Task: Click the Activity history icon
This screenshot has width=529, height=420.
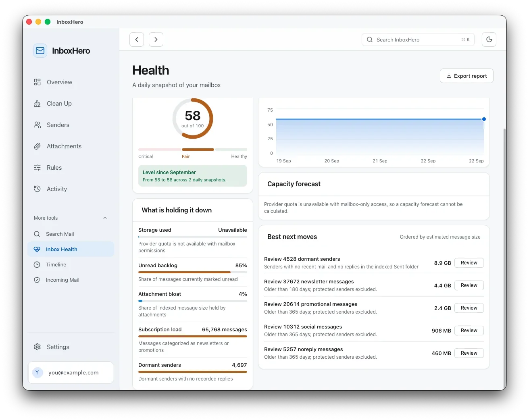Action: coord(37,189)
